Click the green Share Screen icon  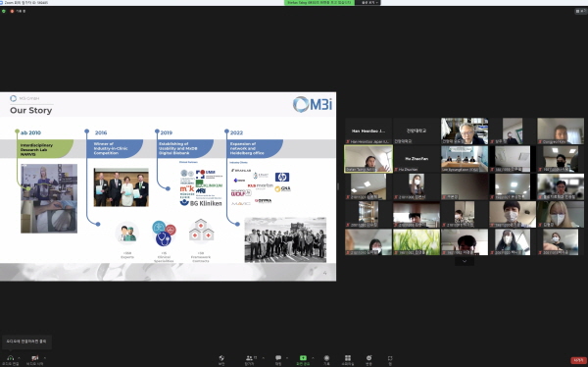tap(303, 358)
